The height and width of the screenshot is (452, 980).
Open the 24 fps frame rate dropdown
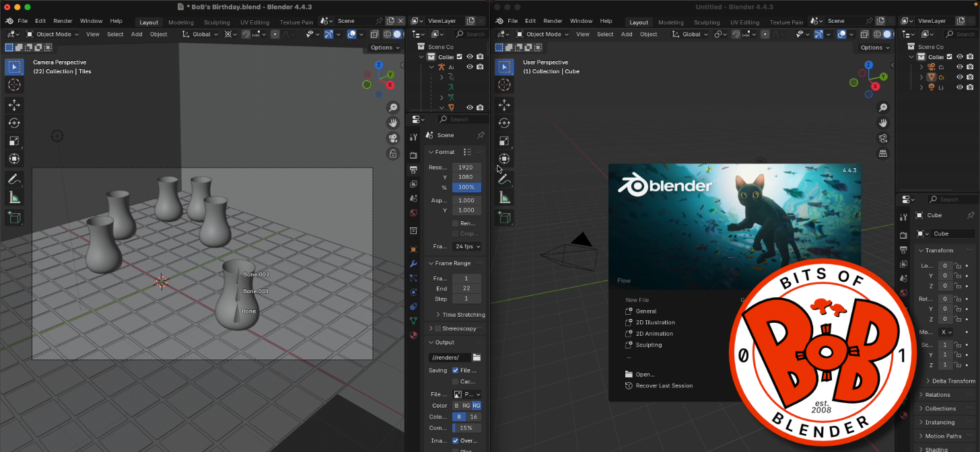466,246
